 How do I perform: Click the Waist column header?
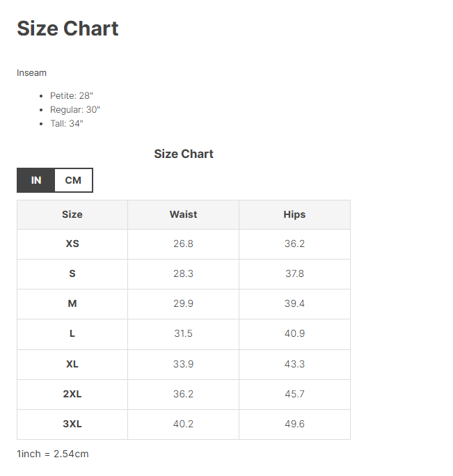[183, 214]
